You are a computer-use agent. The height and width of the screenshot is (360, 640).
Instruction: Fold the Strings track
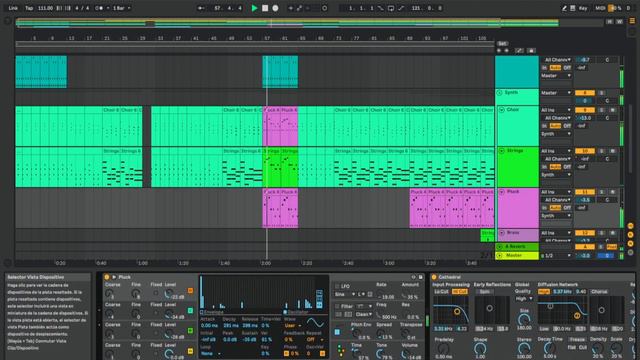coord(502,151)
